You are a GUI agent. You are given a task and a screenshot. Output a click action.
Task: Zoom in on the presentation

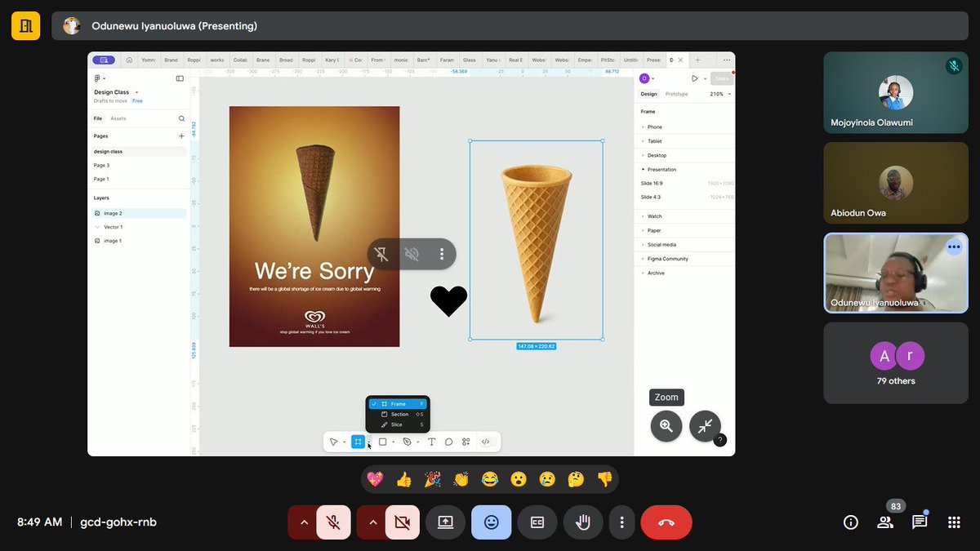666,426
